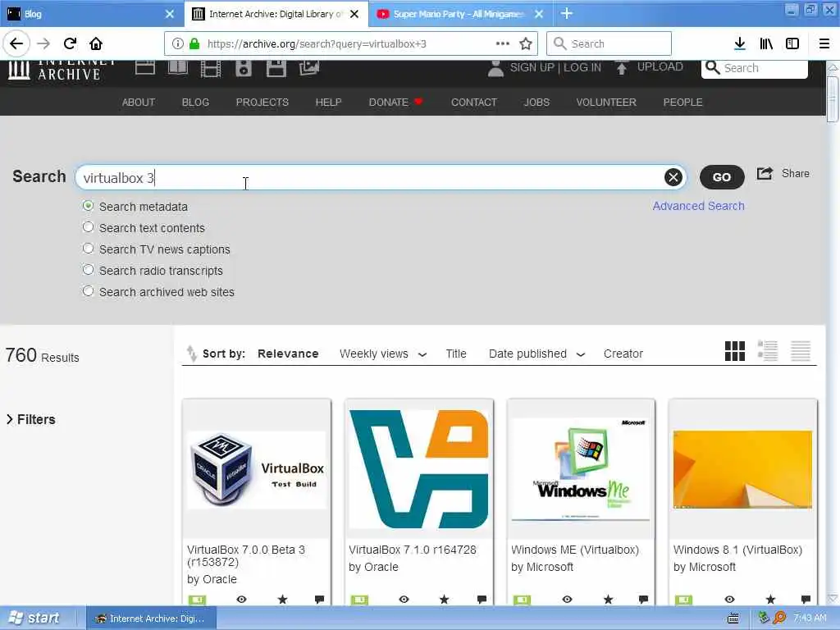Viewport: 840px width, 630px height.
Task: Open the PROJECTS menu item
Action: [262, 103]
